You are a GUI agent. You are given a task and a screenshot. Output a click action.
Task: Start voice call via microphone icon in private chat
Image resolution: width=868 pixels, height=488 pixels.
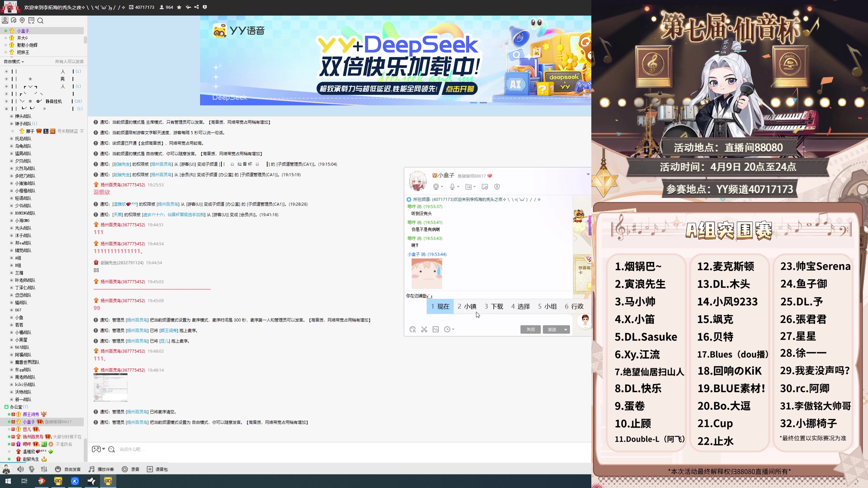[452, 187]
